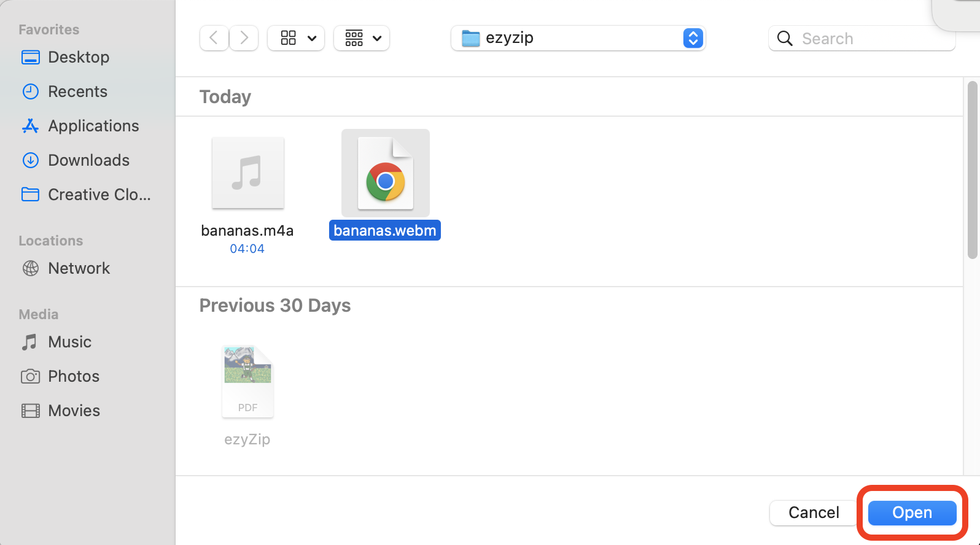Viewport: 980px width, 545px height.
Task: Go to Downloads in the sidebar
Action: 88,160
